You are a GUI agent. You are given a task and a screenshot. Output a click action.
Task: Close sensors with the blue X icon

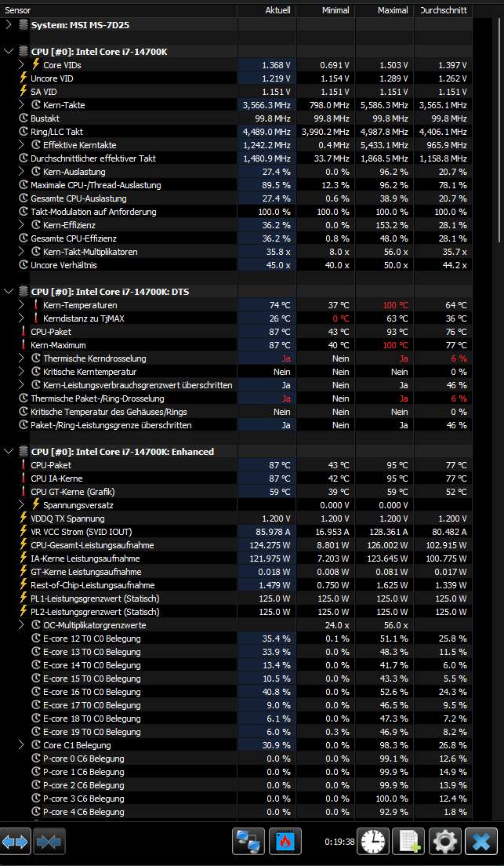point(481,842)
